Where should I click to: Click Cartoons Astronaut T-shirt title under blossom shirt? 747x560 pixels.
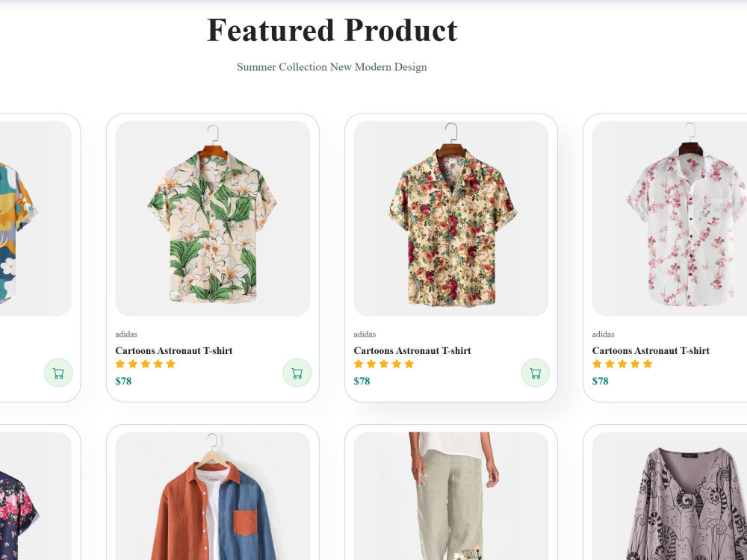click(651, 351)
